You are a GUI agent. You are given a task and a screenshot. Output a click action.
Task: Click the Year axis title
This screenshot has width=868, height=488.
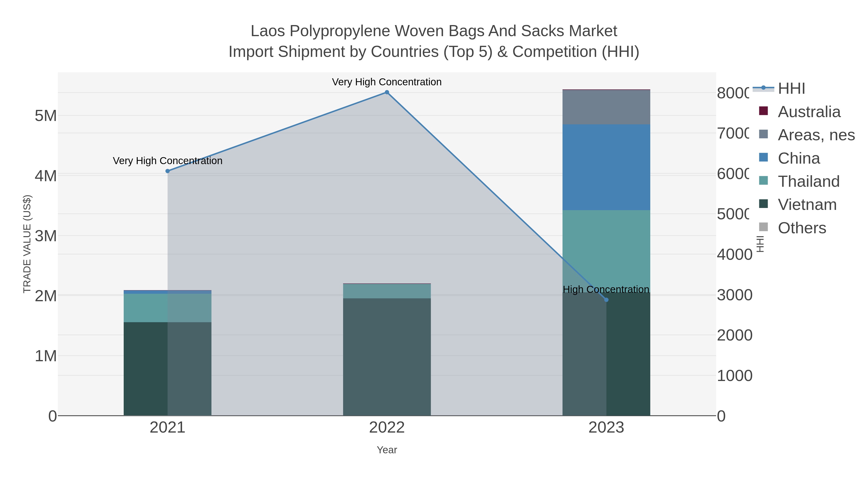pyautogui.click(x=387, y=450)
